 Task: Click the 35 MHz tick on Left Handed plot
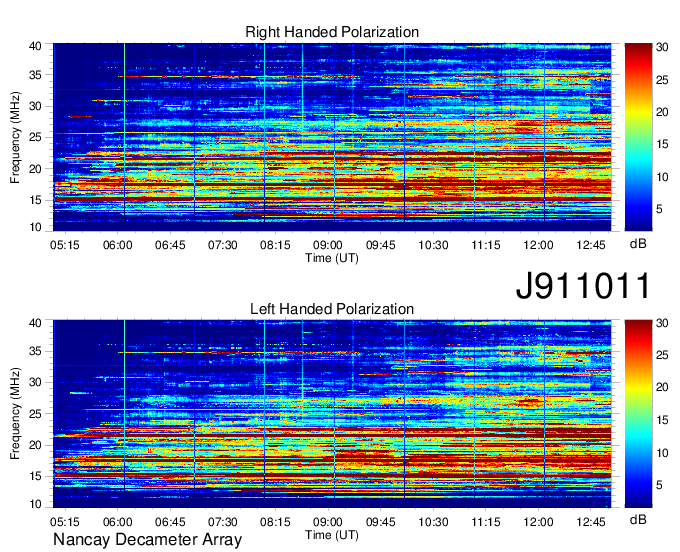(x=36, y=351)
